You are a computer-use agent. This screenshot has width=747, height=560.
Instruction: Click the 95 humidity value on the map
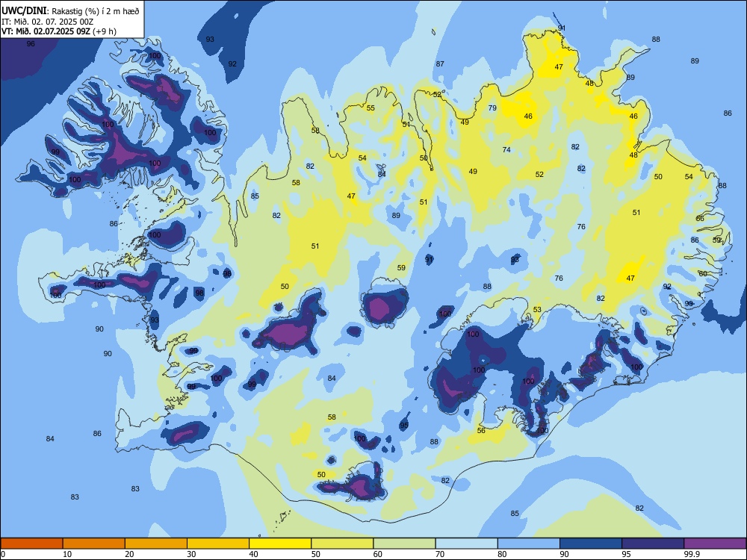coord(404,426)
